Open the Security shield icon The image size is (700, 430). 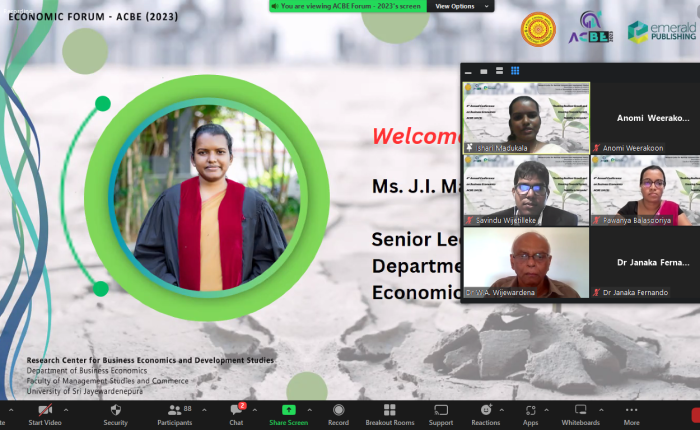click(x=115, y=410)
